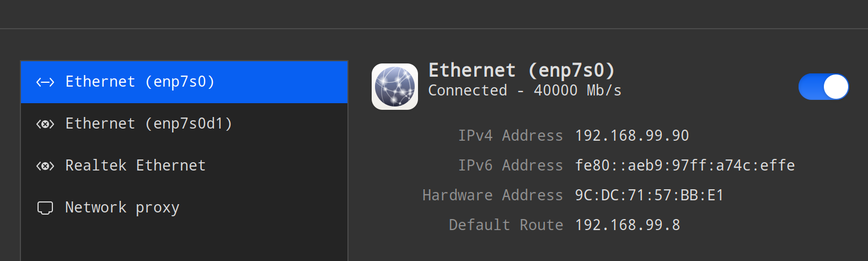Viewport: 868px width, 261px height.
Task: Select Ethernet (enp7s0) in the device list
Action: [x=184, y=82]
